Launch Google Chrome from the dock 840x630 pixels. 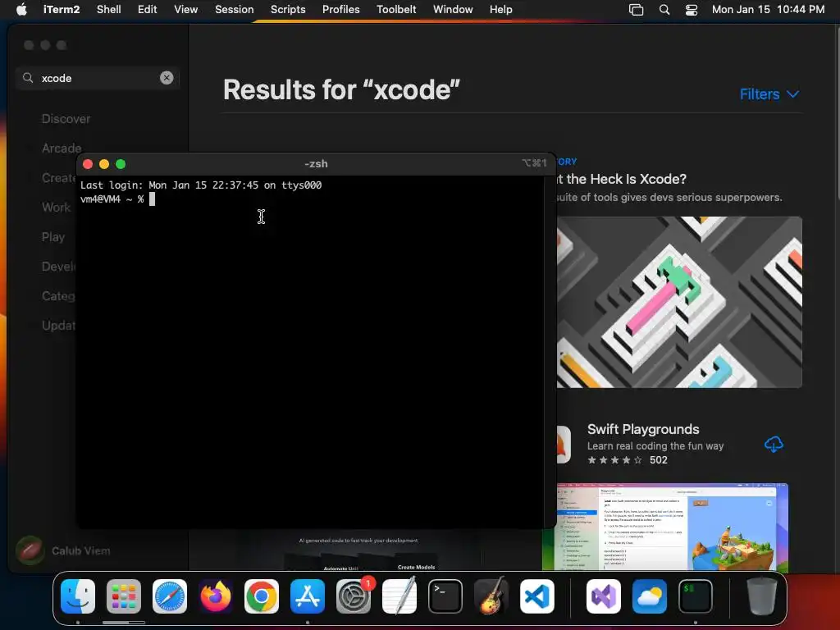tap(262, 596)
